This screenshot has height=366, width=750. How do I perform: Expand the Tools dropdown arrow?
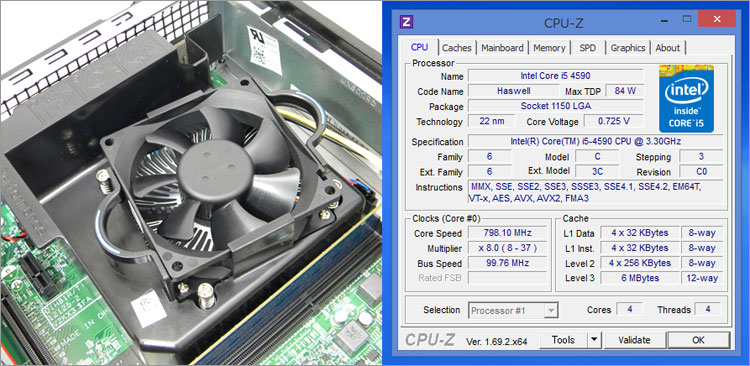(x=594, y=340)
